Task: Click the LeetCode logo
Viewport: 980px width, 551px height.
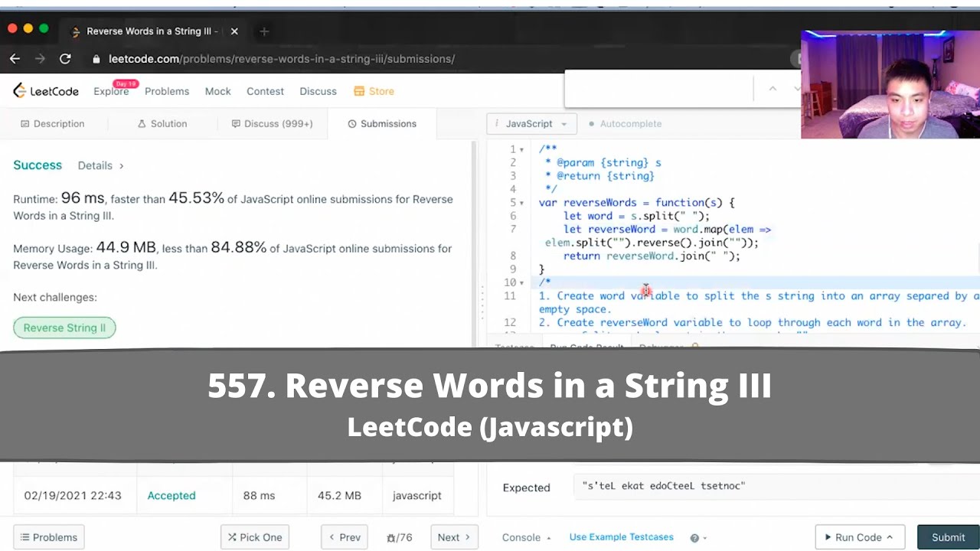Action: coord(46,91)
